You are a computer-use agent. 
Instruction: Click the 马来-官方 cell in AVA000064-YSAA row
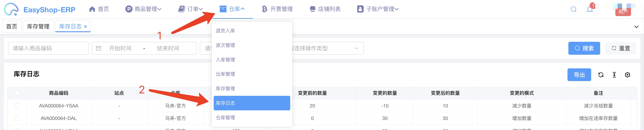pos(175,106)
